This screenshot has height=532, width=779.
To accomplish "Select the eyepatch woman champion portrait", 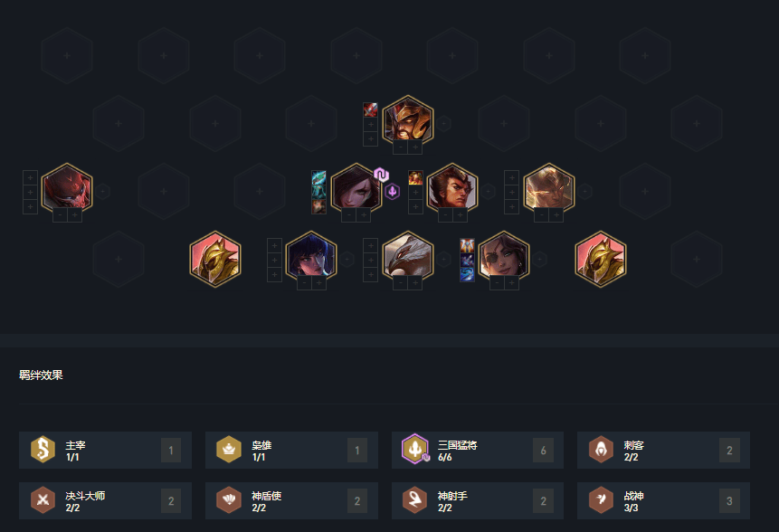I will [x=504, y=257].
